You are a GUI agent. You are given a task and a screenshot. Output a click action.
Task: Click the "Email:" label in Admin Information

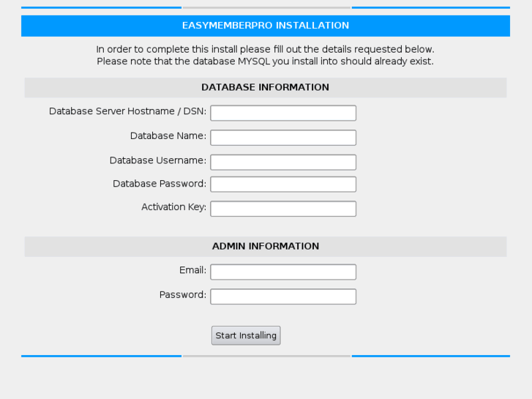(x=192, y=270)
